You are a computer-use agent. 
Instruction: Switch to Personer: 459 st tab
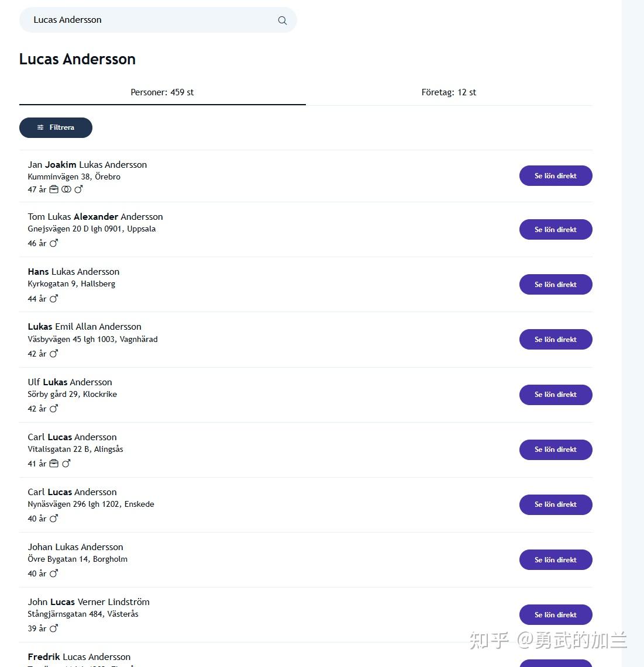(x=162, y=92)
